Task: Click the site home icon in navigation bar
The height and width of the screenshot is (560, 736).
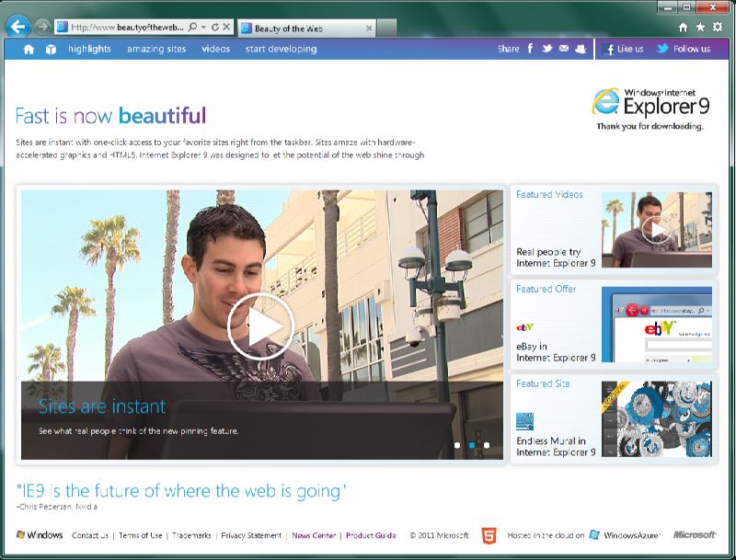Action: (29, 50)
